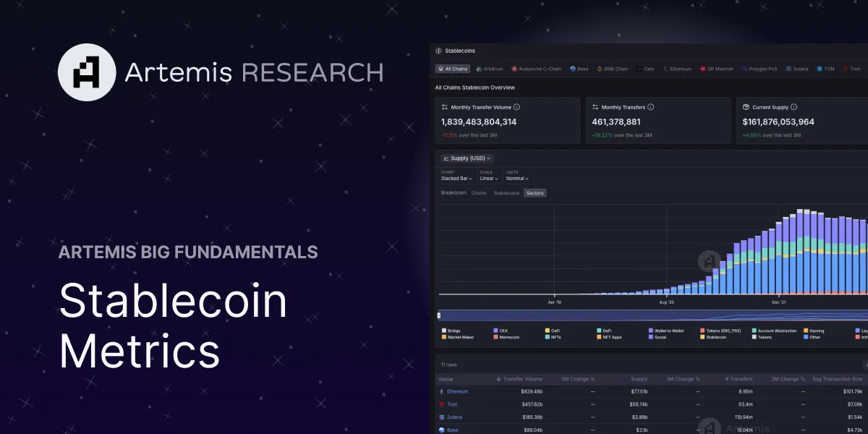Switch to the Polygon PoS tab
Screen dimensions: 868x434
759,69
